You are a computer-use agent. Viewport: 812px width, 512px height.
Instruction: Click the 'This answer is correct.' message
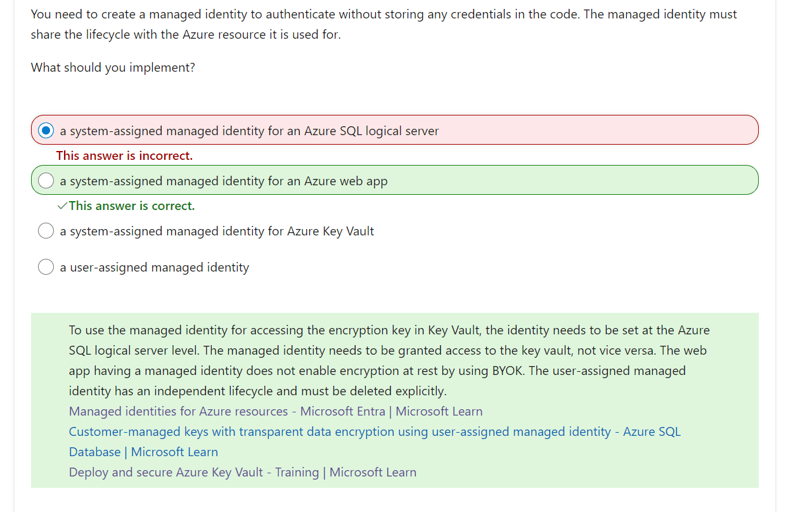132,206
